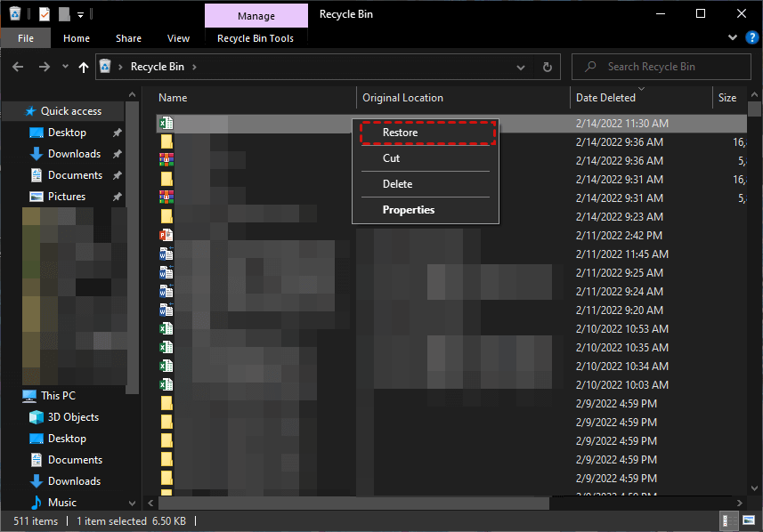Open the File menu
Viewport: 763px width, 532px height.
25,38
